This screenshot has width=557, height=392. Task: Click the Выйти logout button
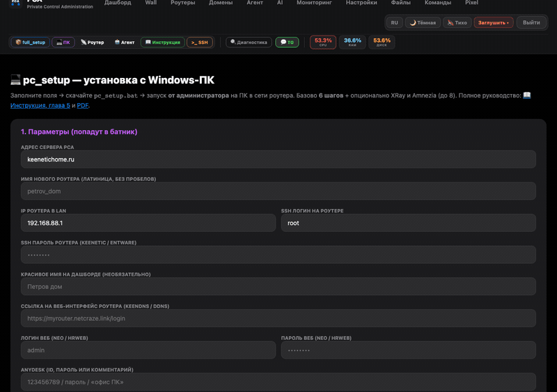tap(531, 22)
